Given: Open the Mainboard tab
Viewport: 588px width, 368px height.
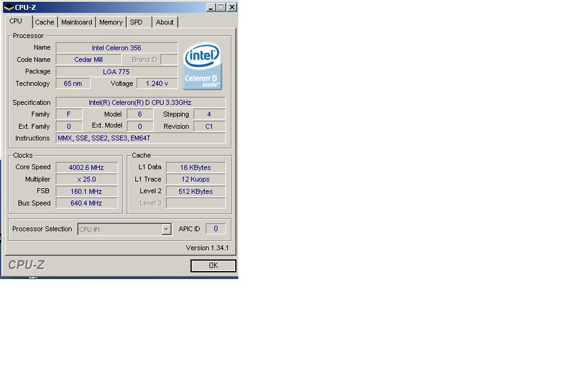Looking at the screenshot, I should [x=77, y=22].
